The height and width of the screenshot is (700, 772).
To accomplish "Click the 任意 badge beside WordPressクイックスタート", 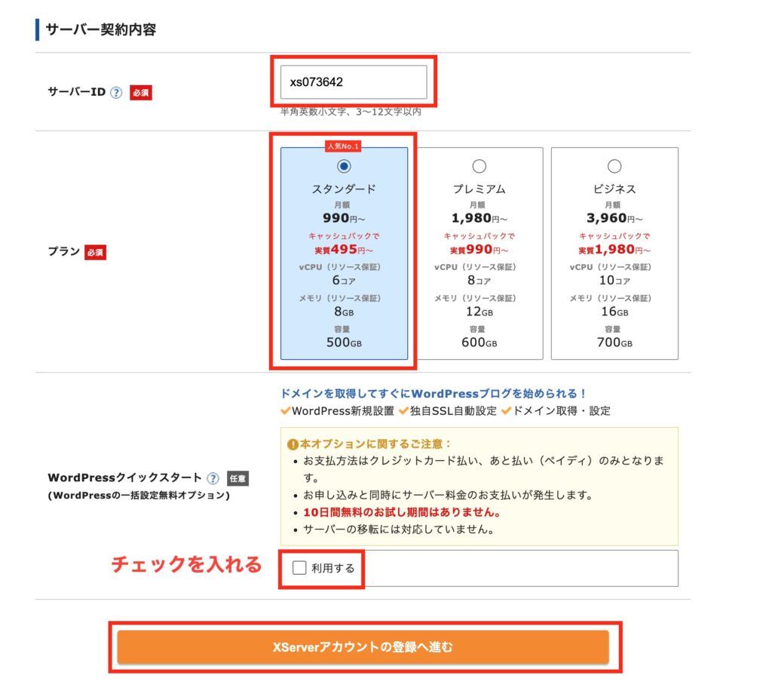I will pos(237,478).
